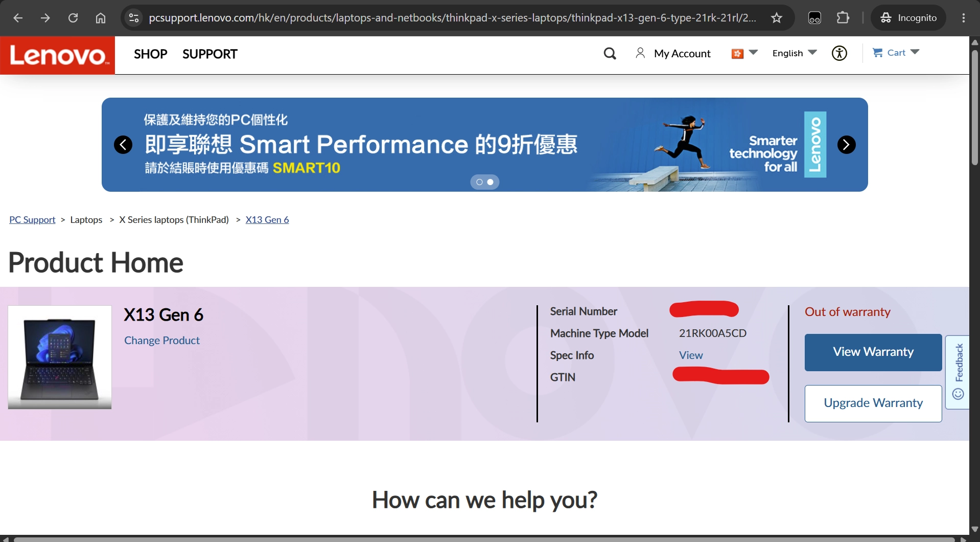The width and height of the screenshot is (980, 542).
Task: Select the second carousel dot
Action: 490,182
